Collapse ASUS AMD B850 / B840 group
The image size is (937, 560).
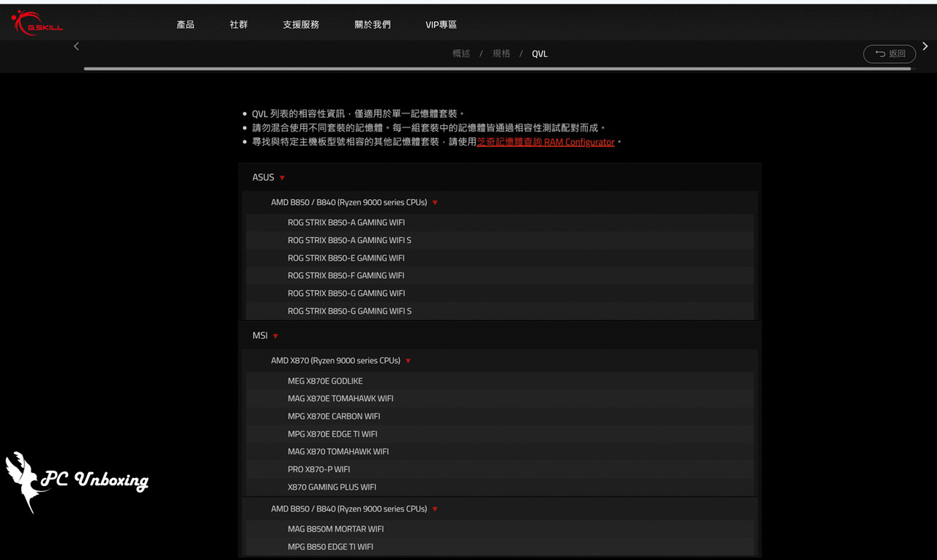pos(354,202)
